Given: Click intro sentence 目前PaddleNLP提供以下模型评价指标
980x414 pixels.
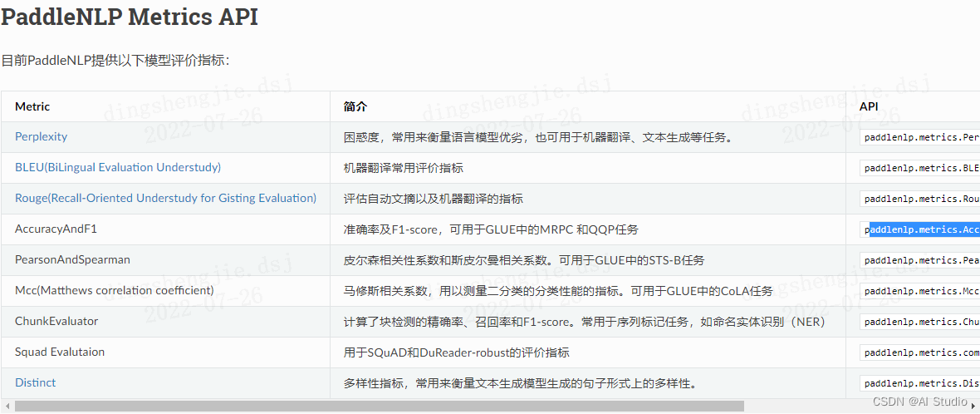Looking at the screenshot, I should coord(115,61).
